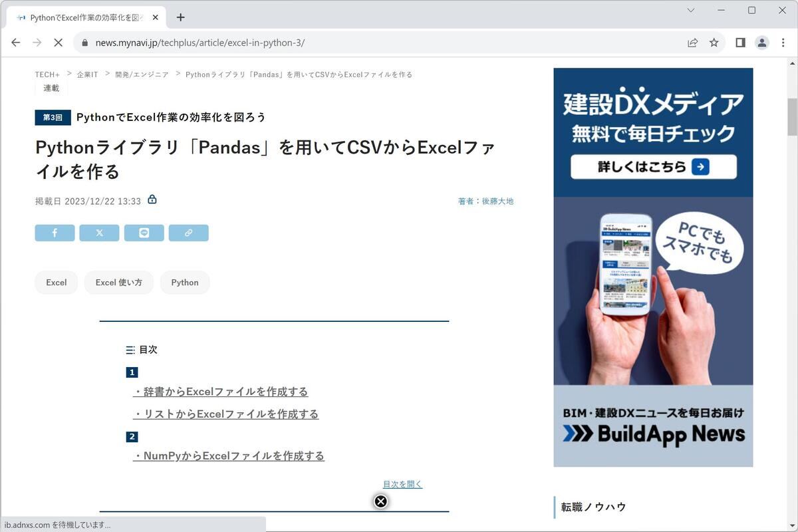Open a new browser tab
Image resolution: width=798 pixels, height=532 pixels.
(180, 17)
